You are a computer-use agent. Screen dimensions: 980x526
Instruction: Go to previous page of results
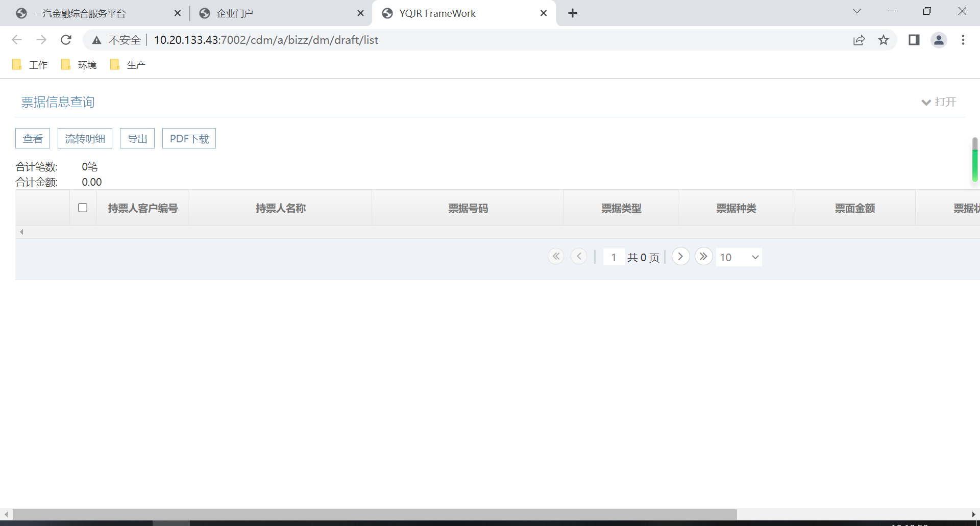click(x=579, y=256)
